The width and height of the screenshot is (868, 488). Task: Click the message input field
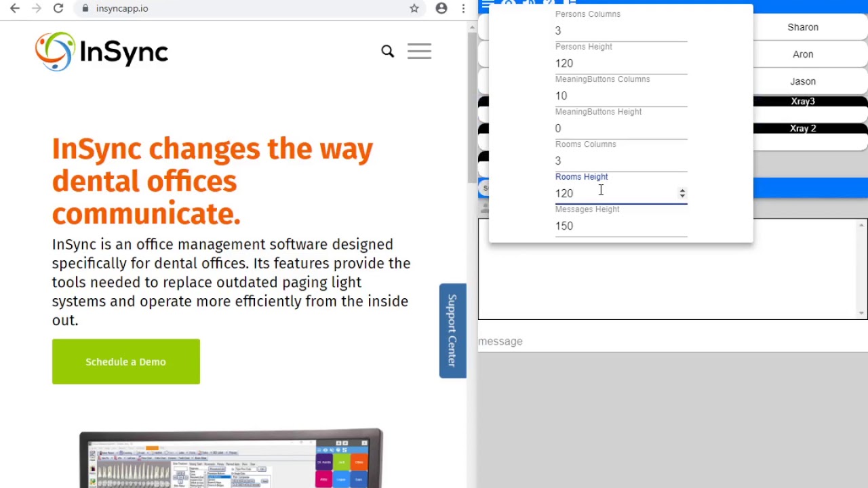[x=673, y=341]
